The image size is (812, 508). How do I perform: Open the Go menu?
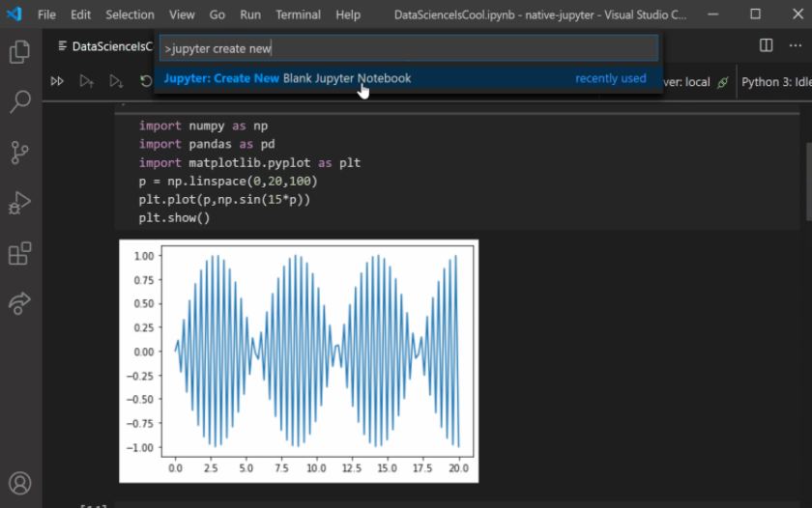[x=217, y=14]
